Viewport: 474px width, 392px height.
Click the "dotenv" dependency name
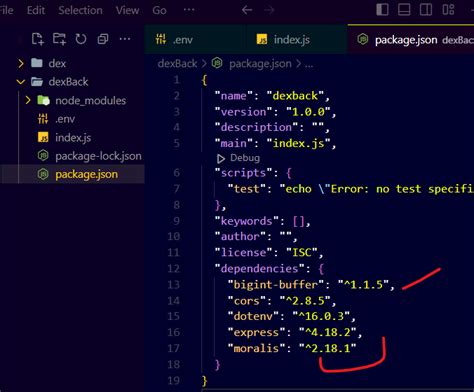pos(253,316)
